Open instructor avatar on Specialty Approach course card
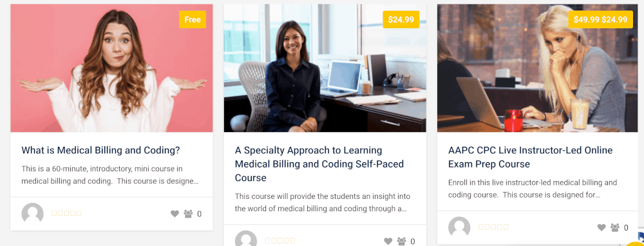The width and height of the screenshot is (644, 246). [246, 238]
